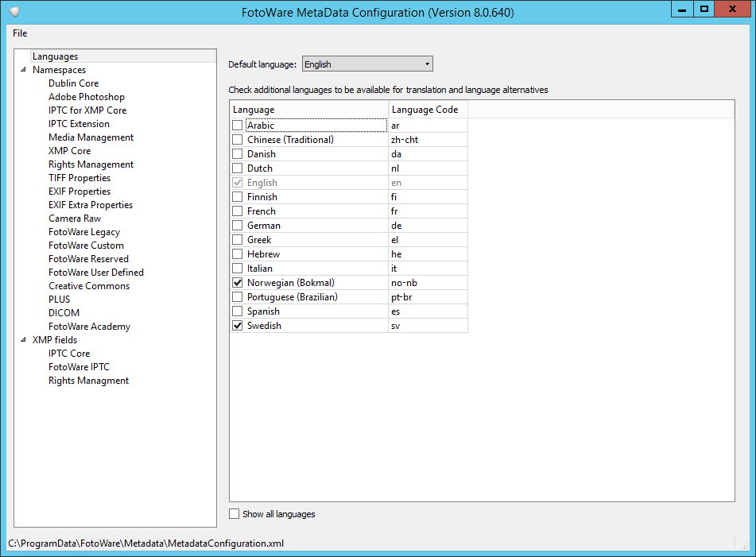Select EXIF Extra Properties namespace
The width and height of the screenshot is (756, 557).
coord(90,205)
